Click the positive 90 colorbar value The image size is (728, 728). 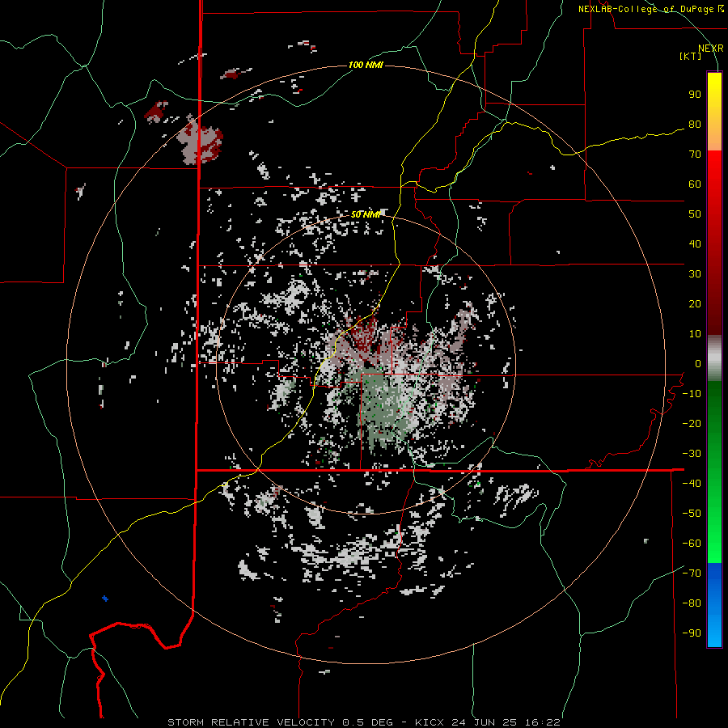tap(695, 95)
